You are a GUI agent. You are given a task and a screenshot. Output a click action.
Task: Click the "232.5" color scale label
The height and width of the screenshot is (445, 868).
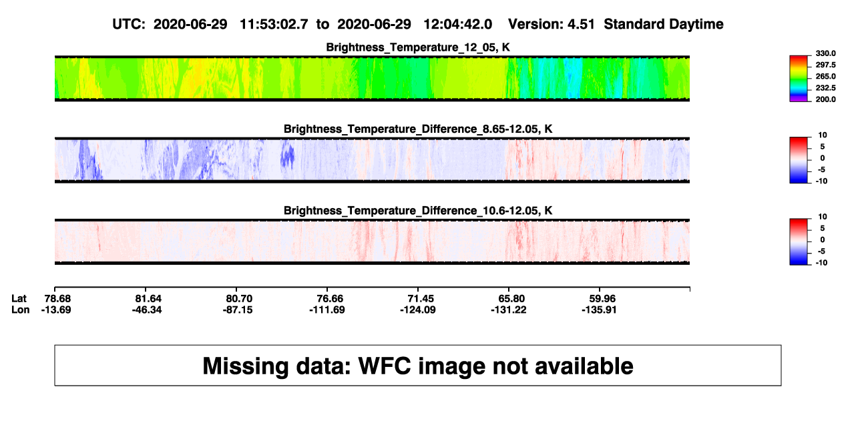(825, 88)
